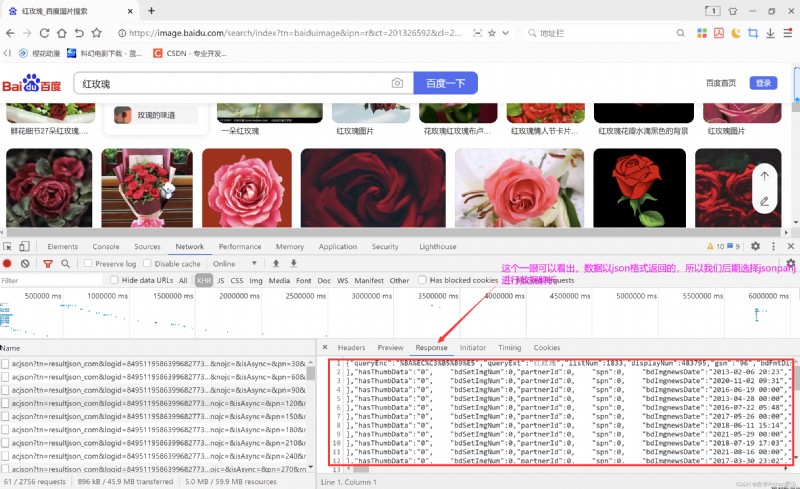The width and height of the screenshot is (800, 489).
Task: Filter requests by Img type
Action: (256, 280)
